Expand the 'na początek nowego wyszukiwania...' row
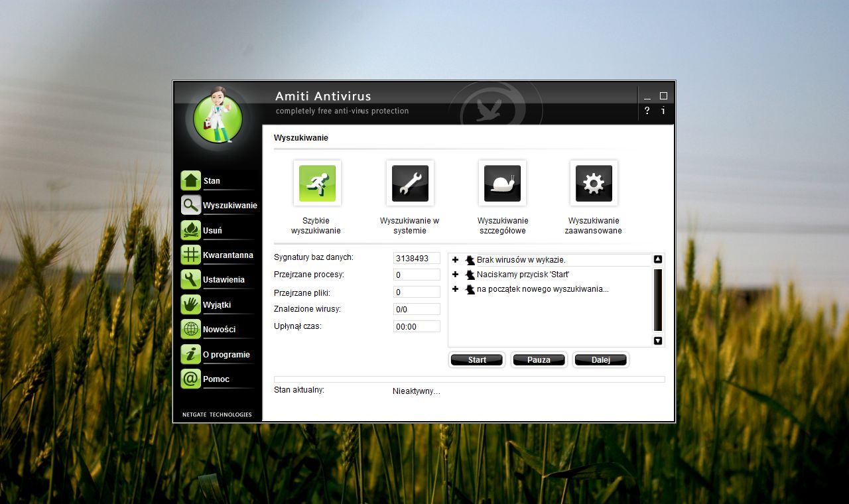 456,289
